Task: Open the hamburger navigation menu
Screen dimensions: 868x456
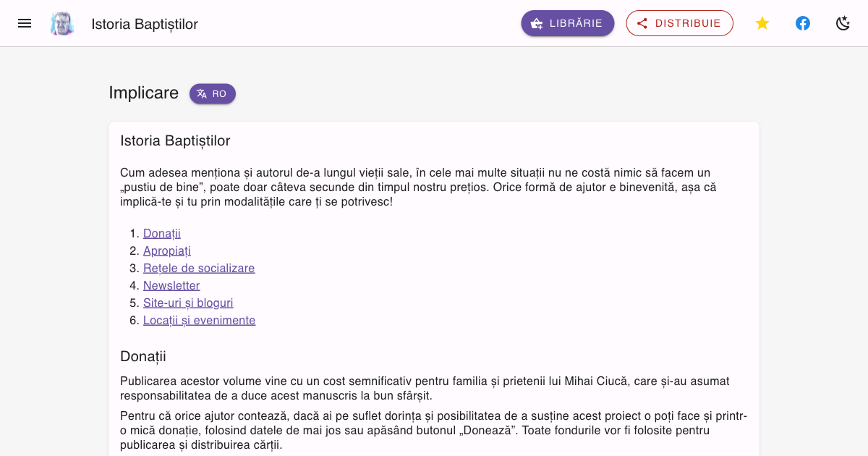Action: click(25, 23)
